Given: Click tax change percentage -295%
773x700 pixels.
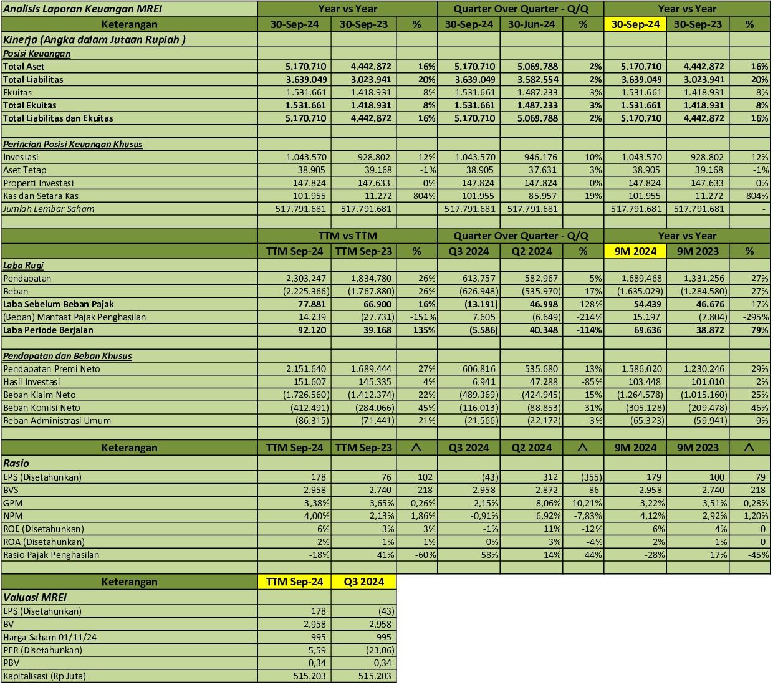Looking at the screenshot, I should 756,317.
